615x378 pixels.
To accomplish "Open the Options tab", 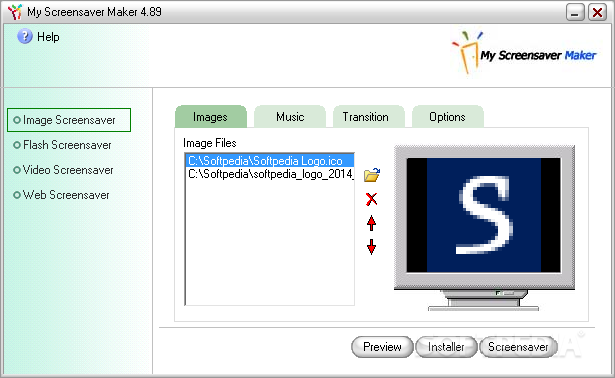I will [448, 117].
